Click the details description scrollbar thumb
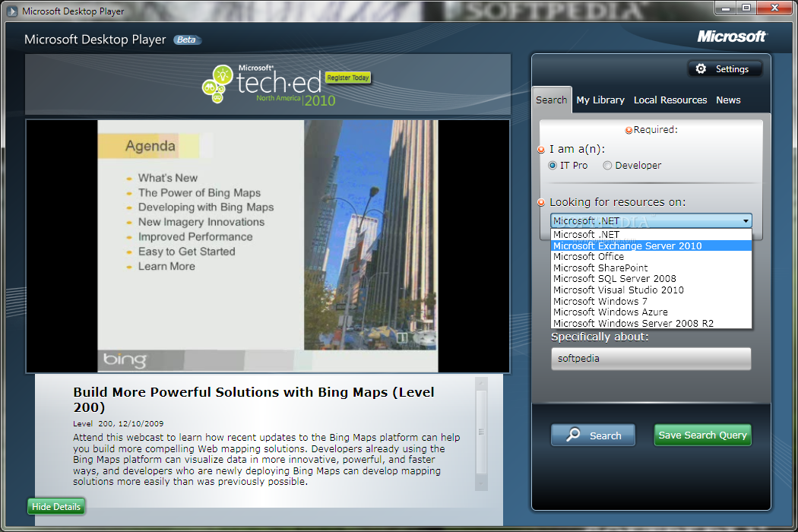 (481, 432)
